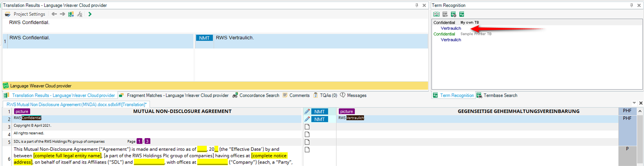Click the empty target cell of segment 3
Screen dimensions: 644x166
(476, 126)
